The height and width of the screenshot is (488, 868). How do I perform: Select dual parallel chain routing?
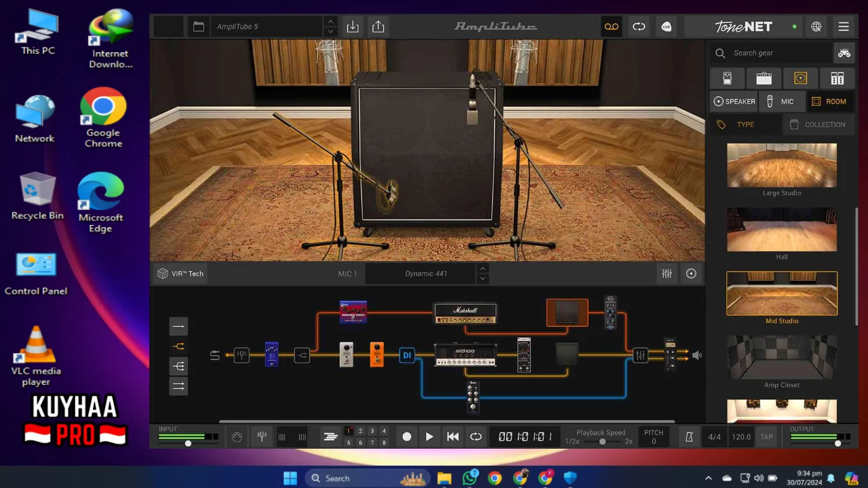[x=178, y=386]
